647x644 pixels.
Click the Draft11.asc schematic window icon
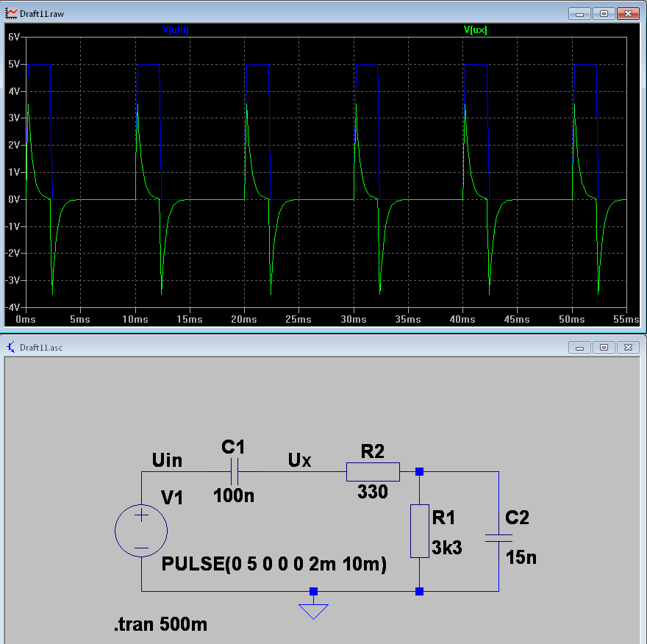11,348
